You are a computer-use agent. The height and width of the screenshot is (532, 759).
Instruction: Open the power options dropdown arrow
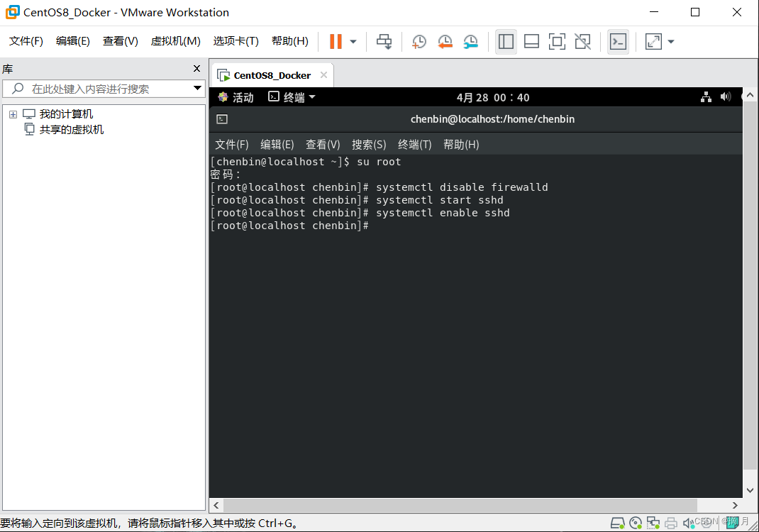point(353,42)
